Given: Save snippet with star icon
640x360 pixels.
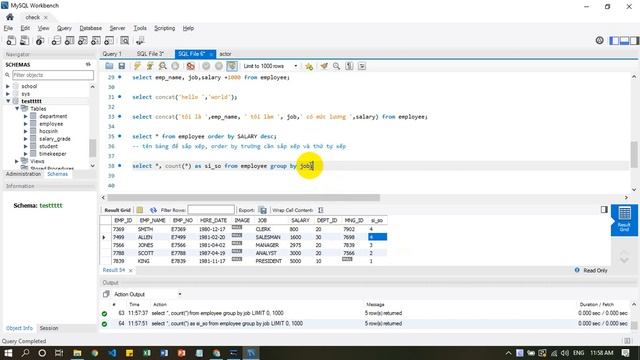Looking at the screenshot, I should (309, 66).
